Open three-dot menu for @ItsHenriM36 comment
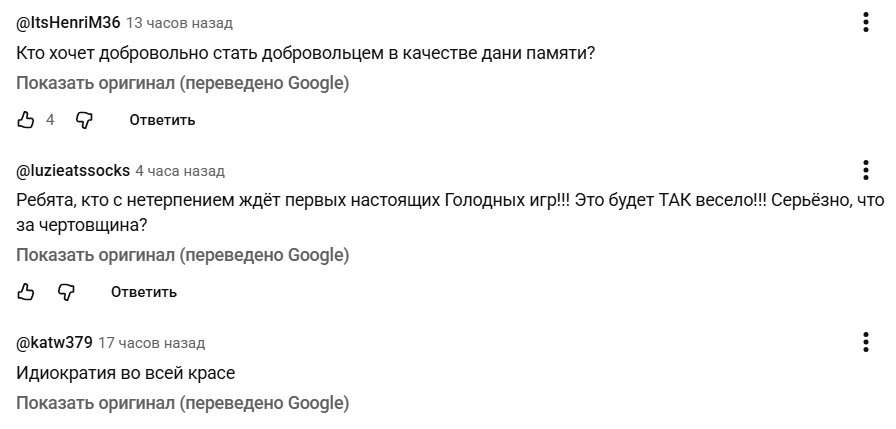The width and height of the screenshot is (896, 429). point(865,22)
